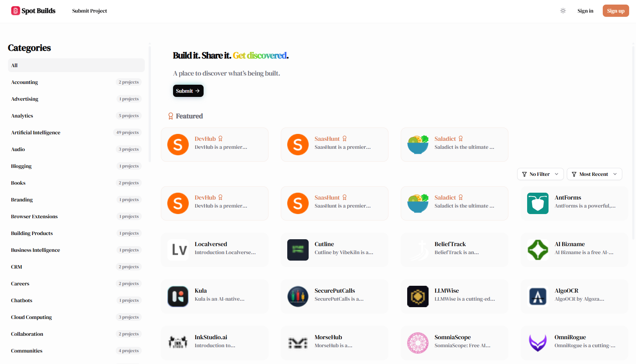Image resolution: width=636 pixels, height=364 pixels.
Task: Click the BeliefTrack logo icon
Action: pyautogui.click(x=418, y=250)
